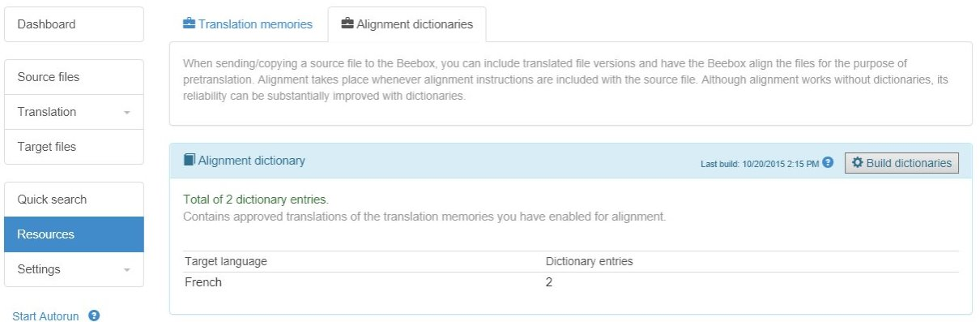This screenshot has width=980, height=322.
Task: Click the French target language row
Action: (571, 283)
